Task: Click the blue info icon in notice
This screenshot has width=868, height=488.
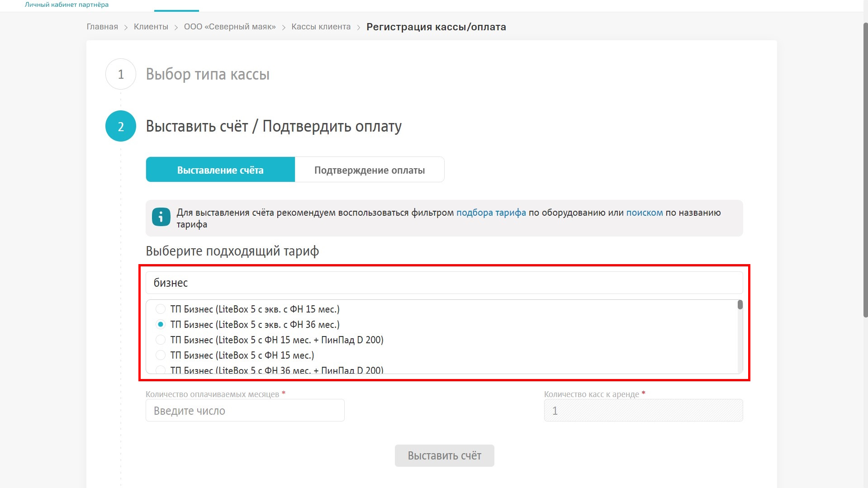Action: (x=161, y=217)
